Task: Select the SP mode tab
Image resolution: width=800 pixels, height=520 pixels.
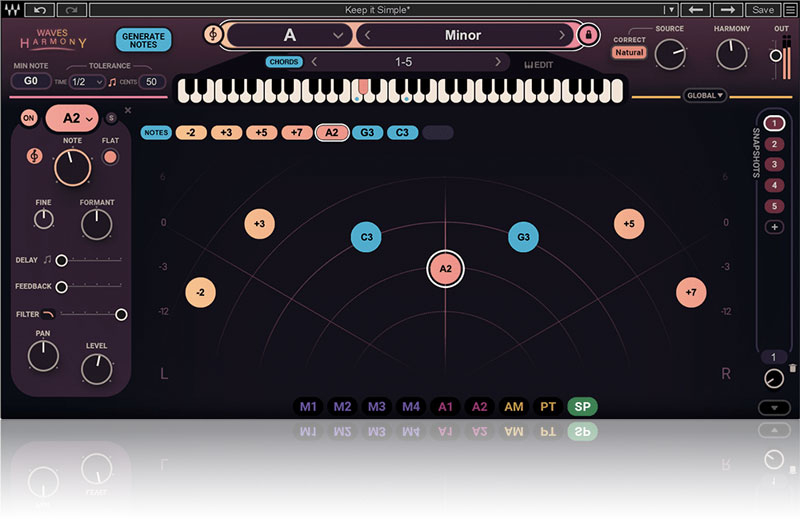Action: click(581, 407)
